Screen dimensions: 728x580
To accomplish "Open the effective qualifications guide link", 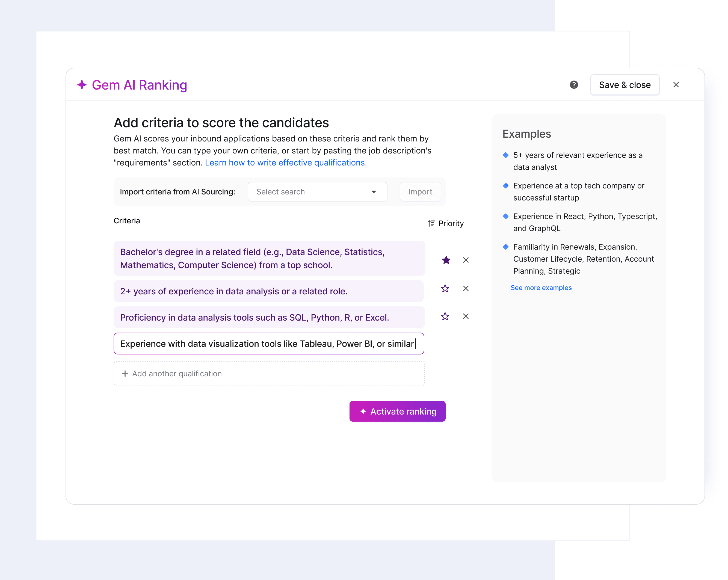I will tap(286, 162).
